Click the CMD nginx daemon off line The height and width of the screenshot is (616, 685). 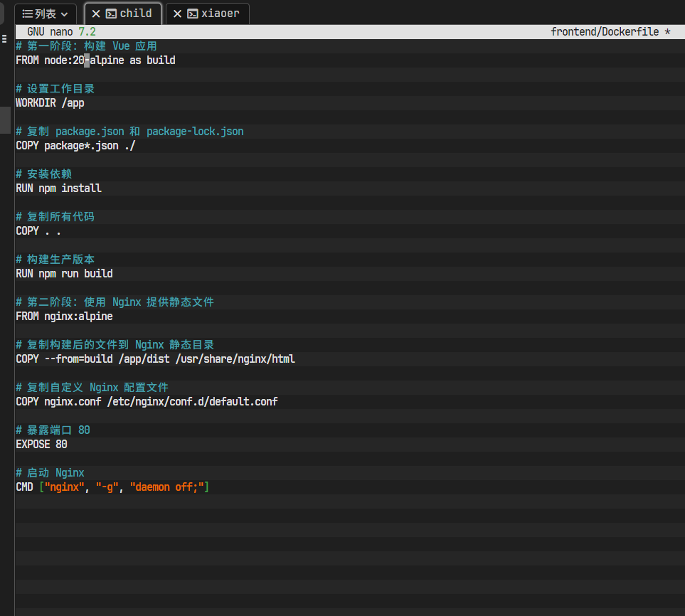coord(112,487)
